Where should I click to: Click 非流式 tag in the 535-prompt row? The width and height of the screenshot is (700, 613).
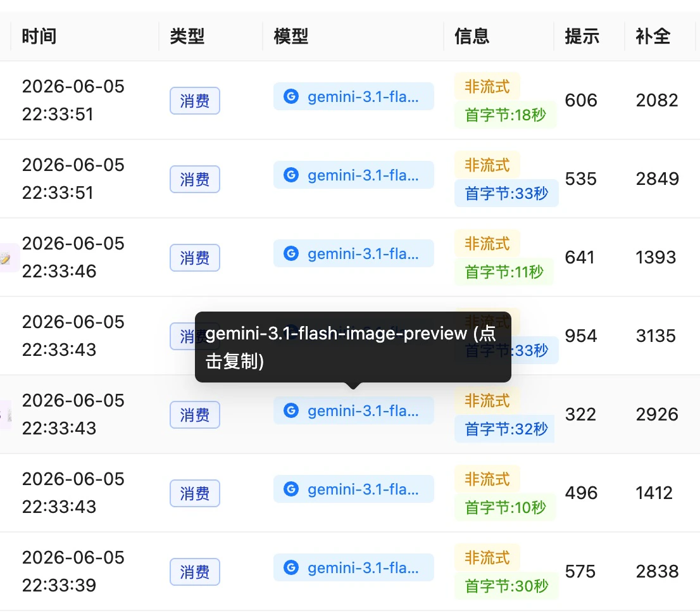[487, 165]
